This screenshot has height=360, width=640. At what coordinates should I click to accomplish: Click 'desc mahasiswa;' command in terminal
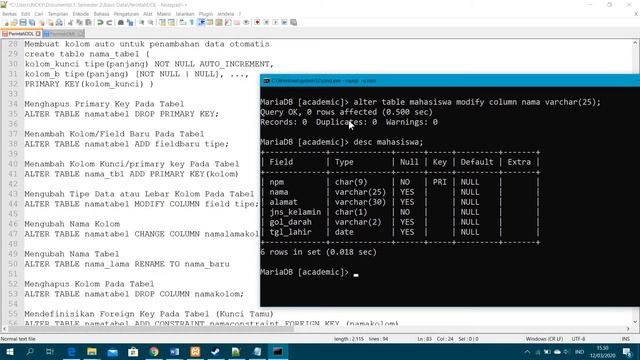coord(388,142)
